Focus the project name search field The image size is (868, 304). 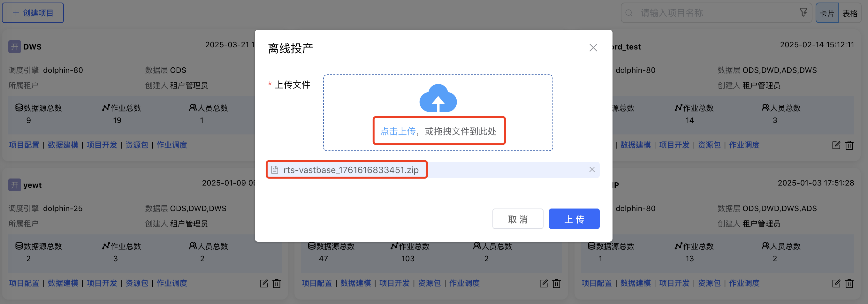pos(714,13)
